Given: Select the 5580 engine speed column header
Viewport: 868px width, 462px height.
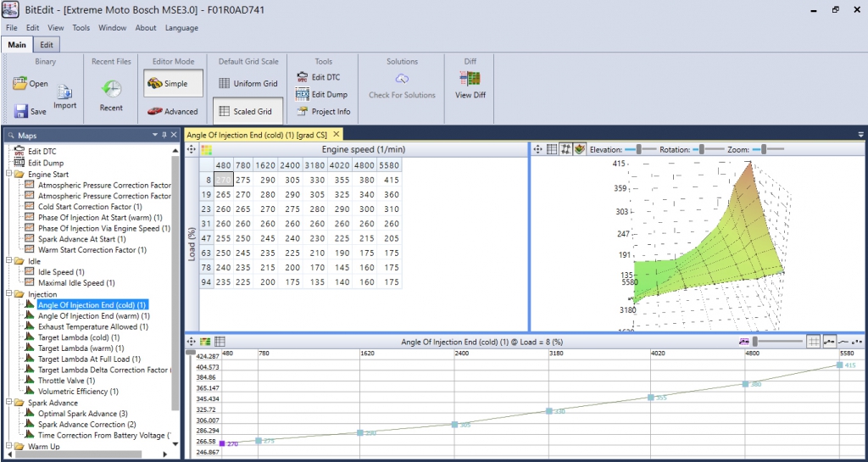Looking at the screenshot, I should (x=389, y=165).
